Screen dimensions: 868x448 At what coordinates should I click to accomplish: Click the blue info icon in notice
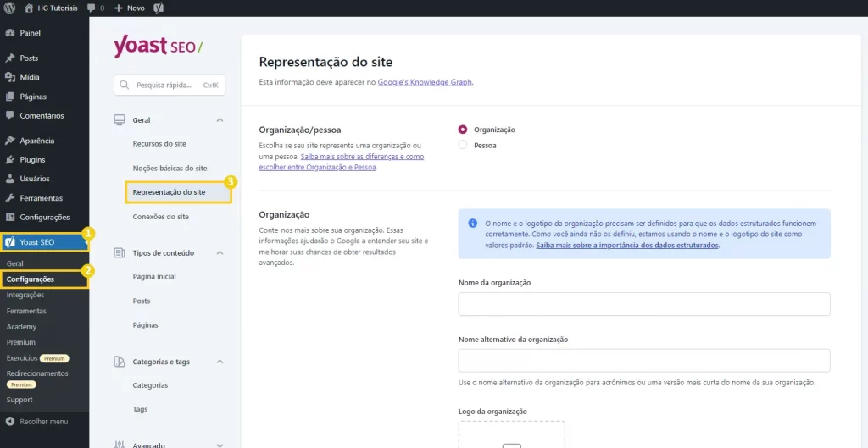point(473,224)
